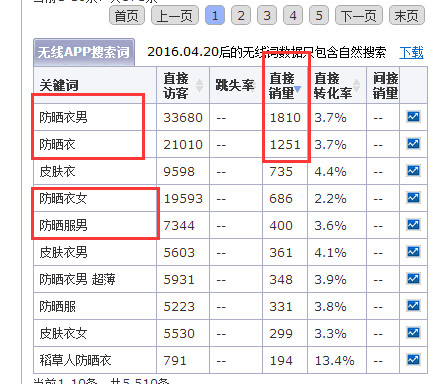440x384 pixels.
Task: Go to 下一页 next page
Action: (359, 16)
